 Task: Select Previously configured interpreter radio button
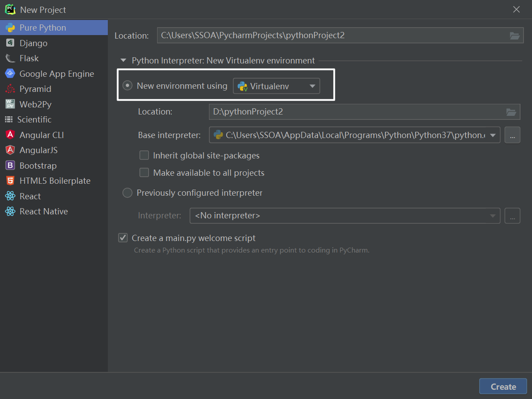click(127, 193)
